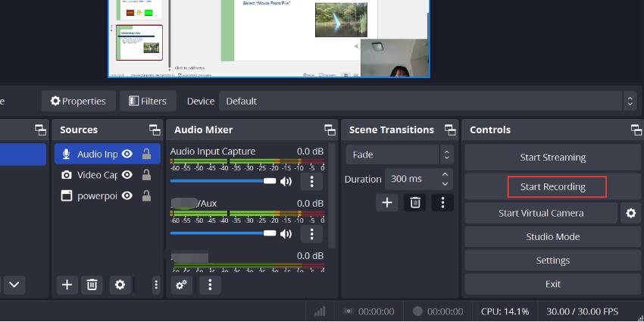The image size is (644, 322).
Task: Click the 30.00 / 30.00 FPS readout
Action: (x=582, y=311)
